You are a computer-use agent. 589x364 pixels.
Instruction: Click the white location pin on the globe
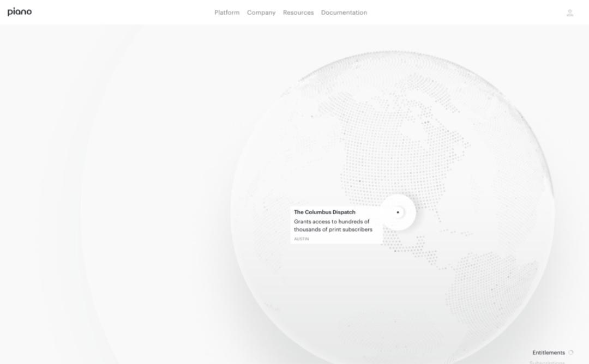pos(398,211)
